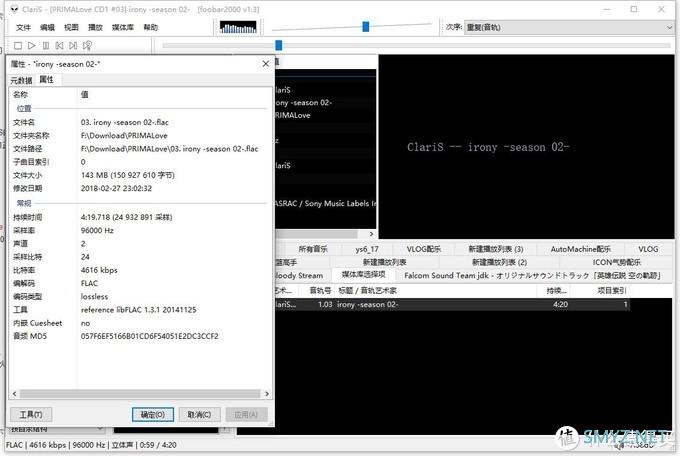The height and width of the screenshot is (456, 680).
Task: Open the Falcom Sound Team jdk playlist tab
Action: pyautogui.click(x=532, y=276)
